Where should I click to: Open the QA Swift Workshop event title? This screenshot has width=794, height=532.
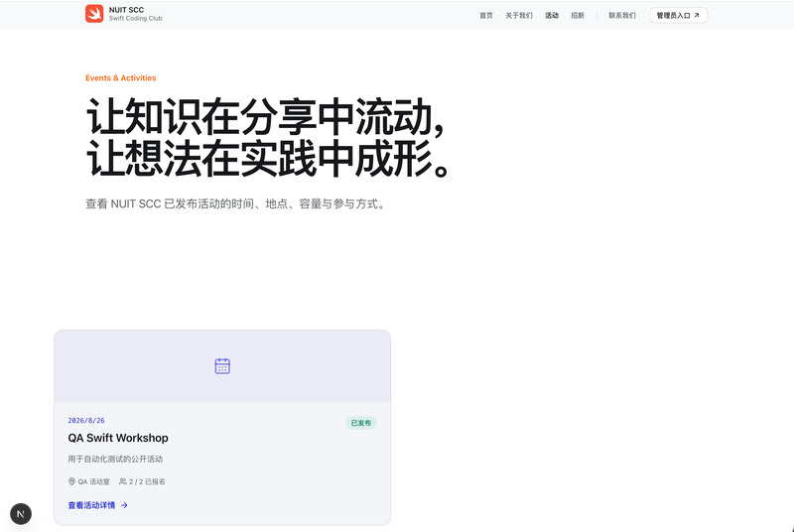pyautogui.click(x=118, y=438)
